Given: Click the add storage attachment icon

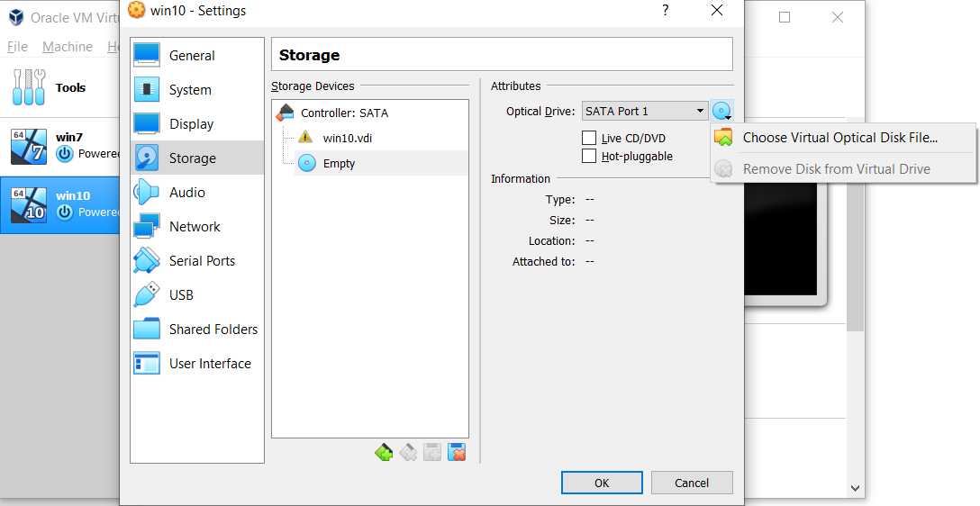Looking at the screenshot, I should pos(432,452).
